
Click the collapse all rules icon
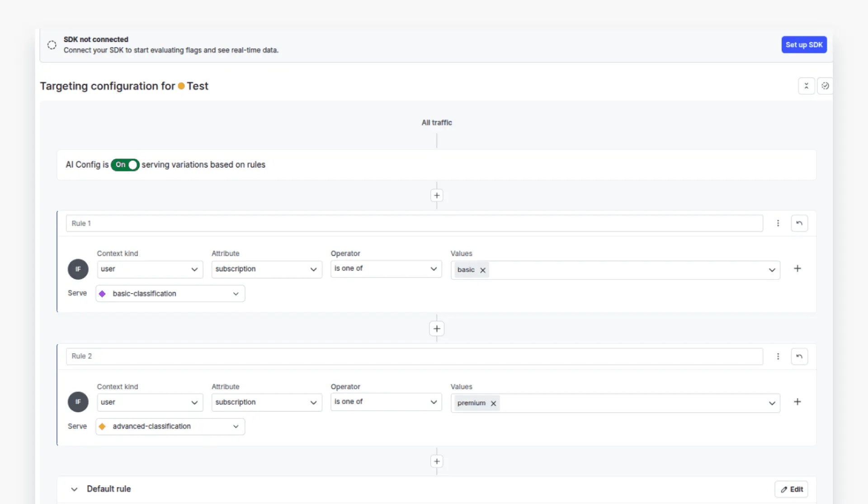pos(806,86)
